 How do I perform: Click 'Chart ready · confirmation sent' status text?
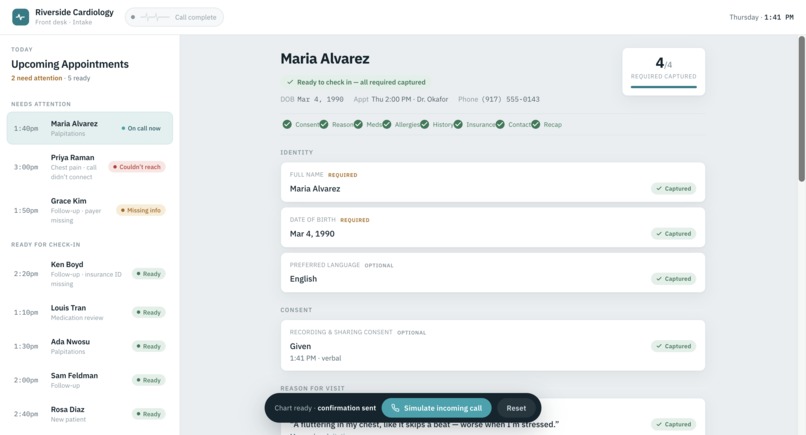point(325,408)
